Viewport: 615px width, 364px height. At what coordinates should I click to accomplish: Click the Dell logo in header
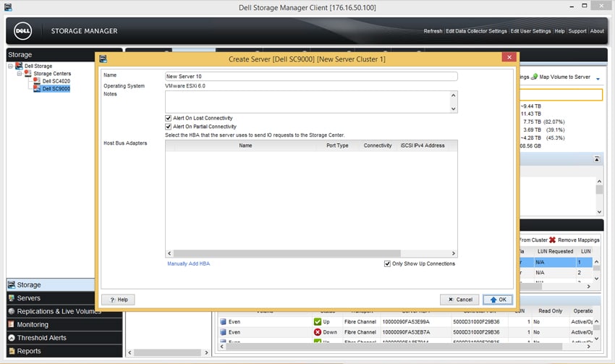tap(22, 31)
